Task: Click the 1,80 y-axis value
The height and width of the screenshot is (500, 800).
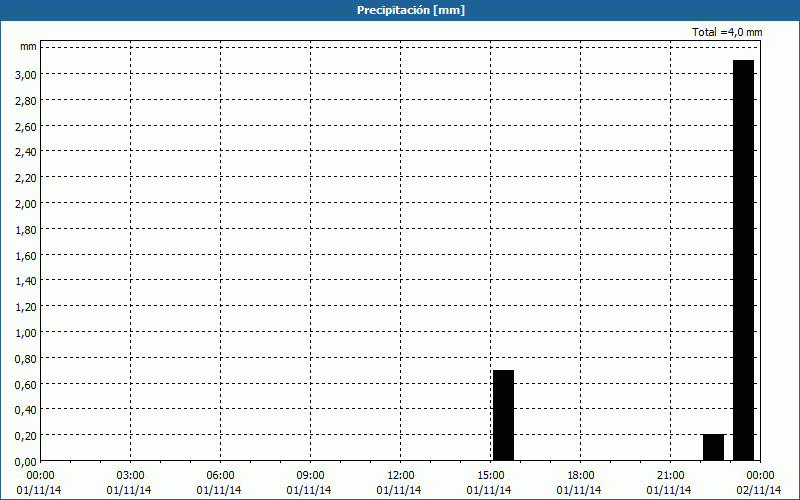Action: [27, 230]
